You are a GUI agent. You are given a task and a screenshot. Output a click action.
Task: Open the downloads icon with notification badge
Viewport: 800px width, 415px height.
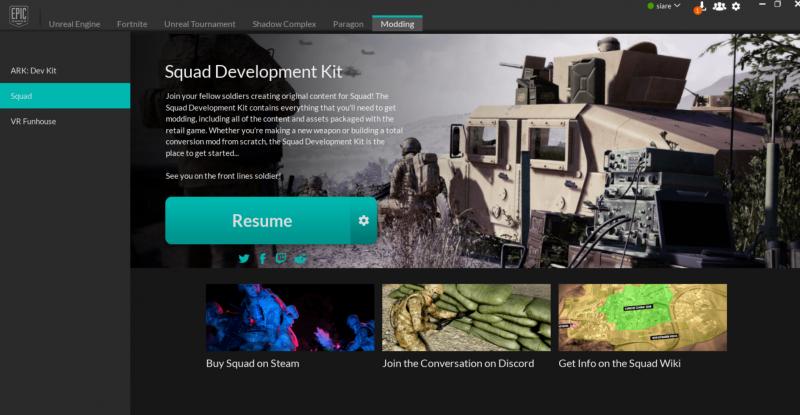[x=700, y=7]
